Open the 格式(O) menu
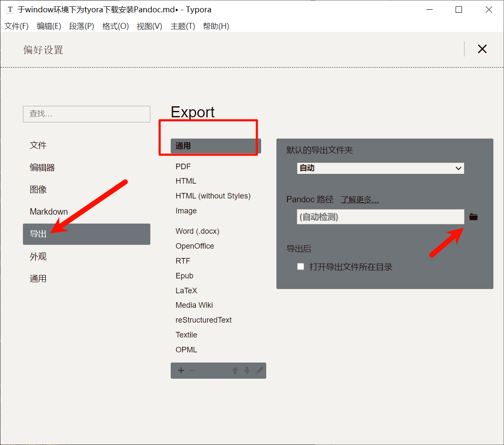 click(x=115, y=26)
